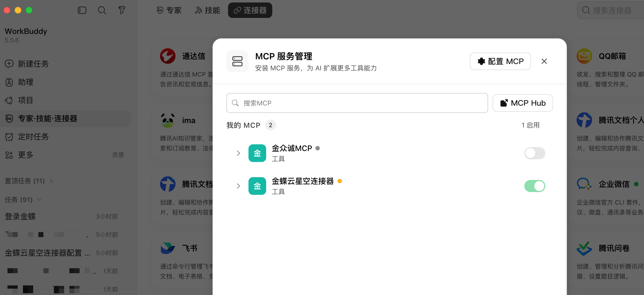Click the 配置 MCP button

tap(500, 61)
